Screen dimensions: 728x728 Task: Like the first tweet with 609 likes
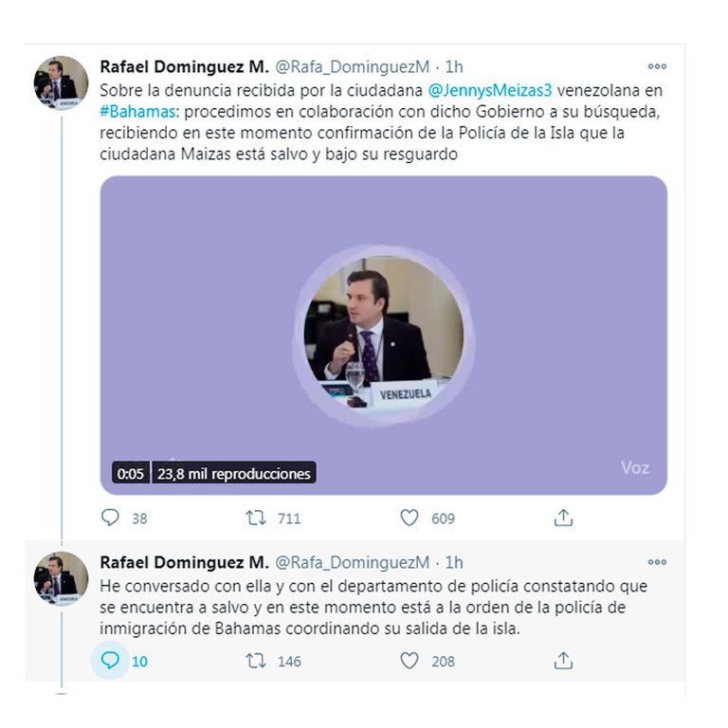point(409,518)
